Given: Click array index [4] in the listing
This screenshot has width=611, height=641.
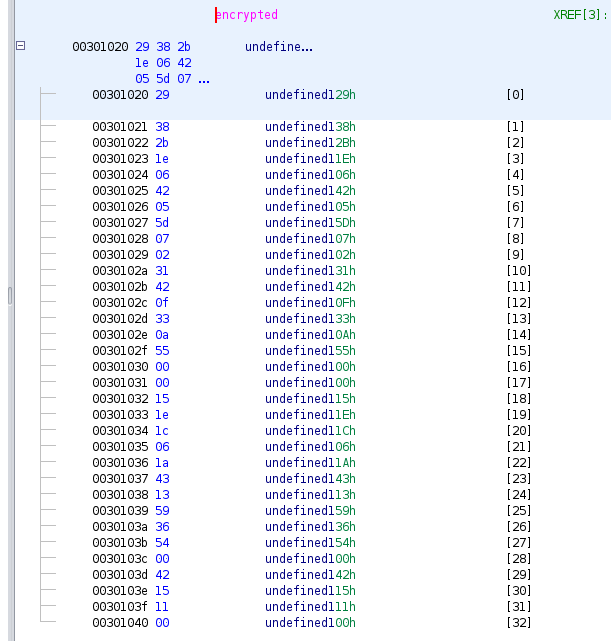Looking at the screenshot, I should pos(515,175).
